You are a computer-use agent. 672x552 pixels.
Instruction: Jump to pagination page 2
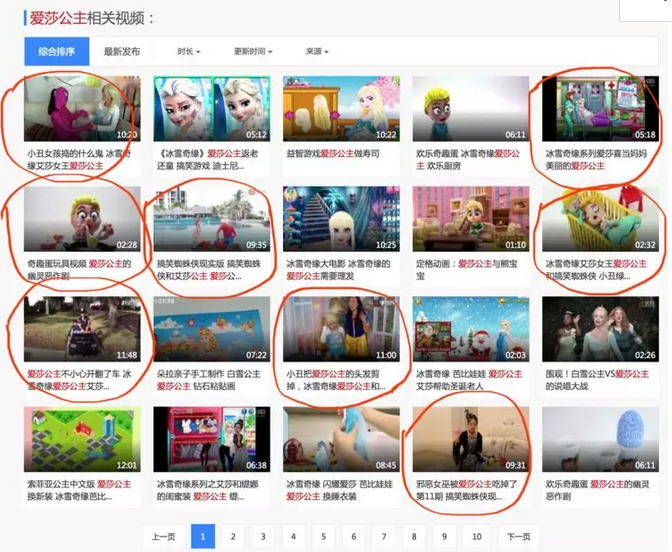pos(233,537)
